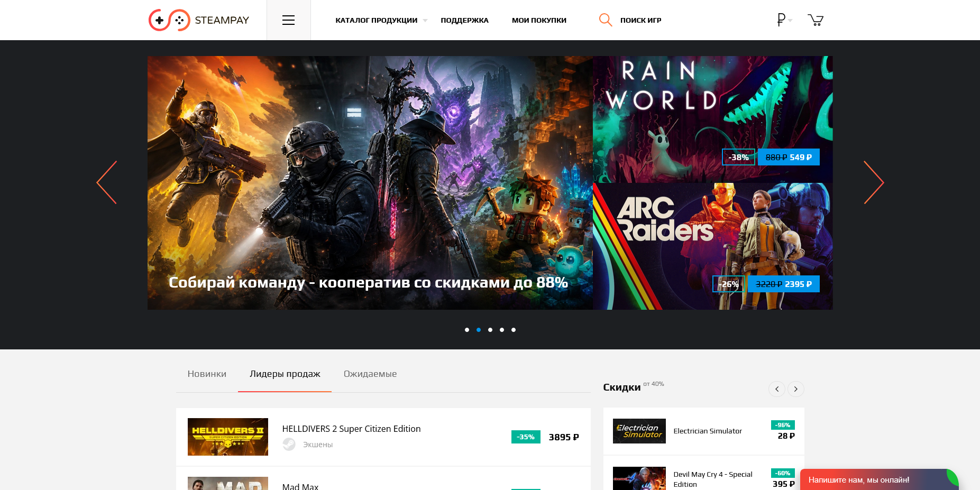Click the 395 ₽ price
This screenshot has height=490, width=980.
pos(784,484)
